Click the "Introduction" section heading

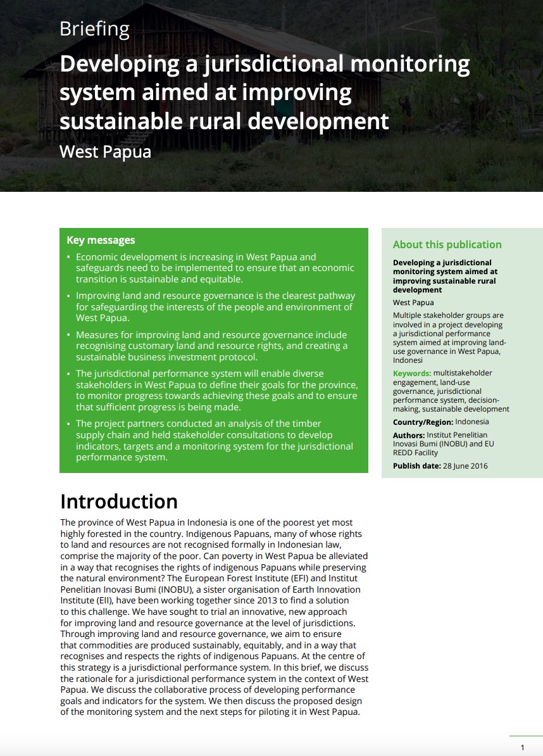click(x=119, y=501)
